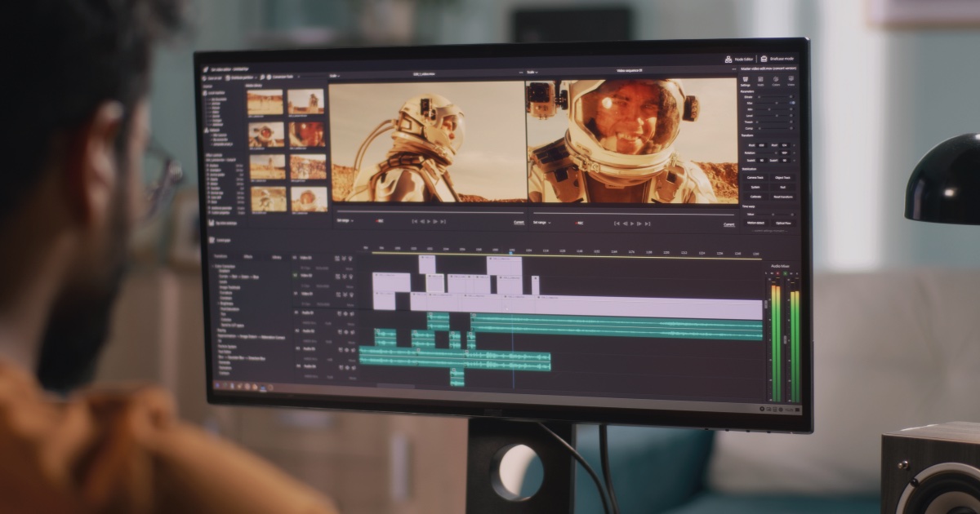980x514 pixels.
Task: Step forward one frame in left viewer
Action: coord(435,221)
